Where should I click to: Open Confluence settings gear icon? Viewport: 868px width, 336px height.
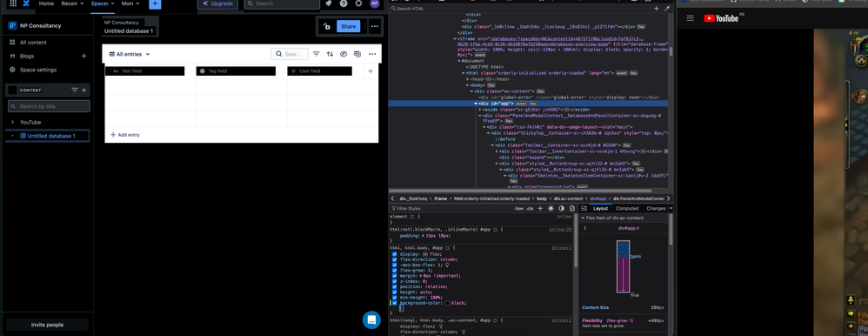358,3
